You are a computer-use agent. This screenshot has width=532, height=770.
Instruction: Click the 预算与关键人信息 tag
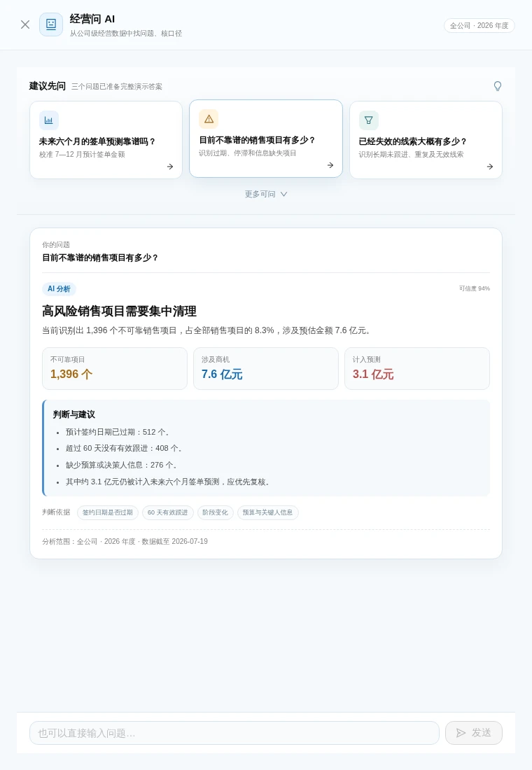click(x=267, y=512)
